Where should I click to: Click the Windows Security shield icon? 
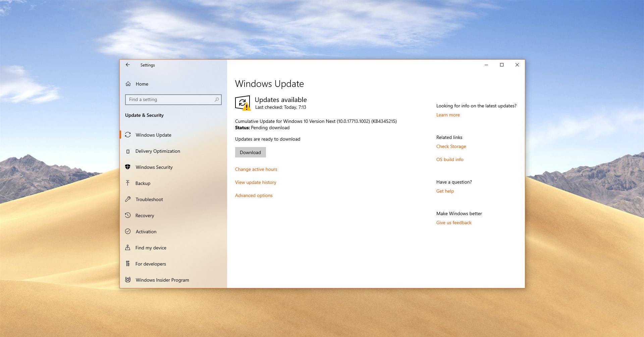(x=128, y=167)
